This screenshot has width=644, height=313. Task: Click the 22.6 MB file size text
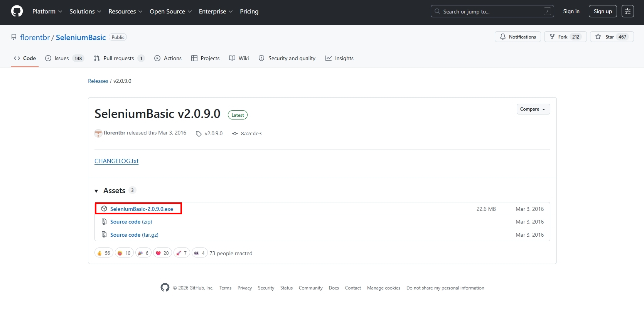[486, 209]
